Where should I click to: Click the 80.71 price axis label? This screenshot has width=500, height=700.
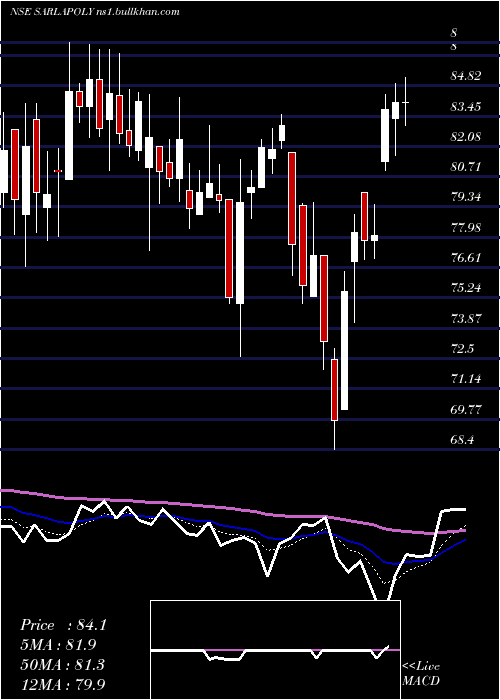click(x=466, y=167)
